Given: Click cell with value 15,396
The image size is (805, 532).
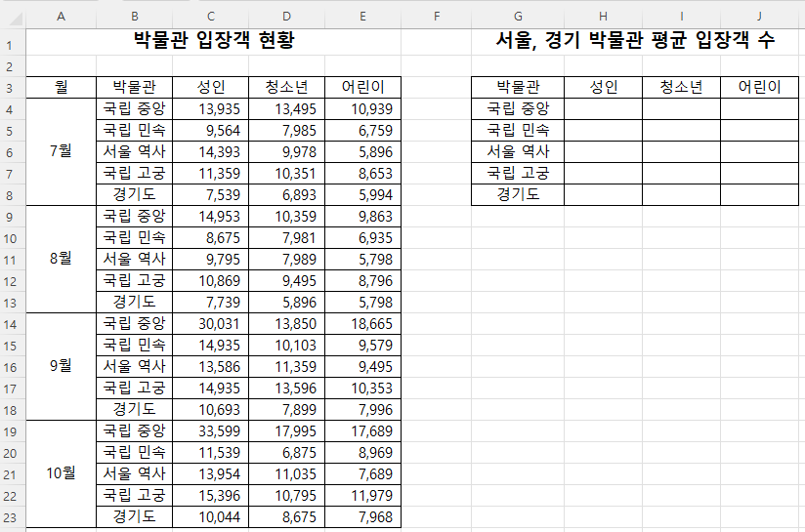Looking at the screenshot, I should (x=210, y=495).
